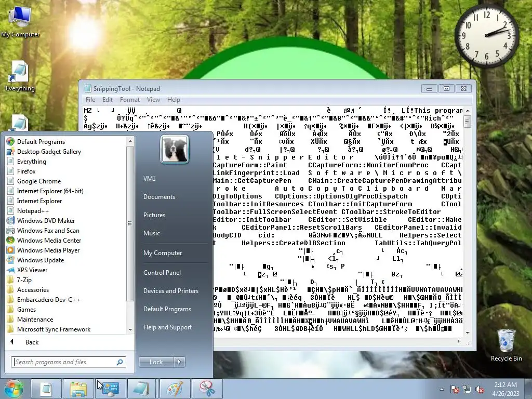This screenshot has width=532, height=399.
Task: Open Help and Support
Action: tap(167, 327)
